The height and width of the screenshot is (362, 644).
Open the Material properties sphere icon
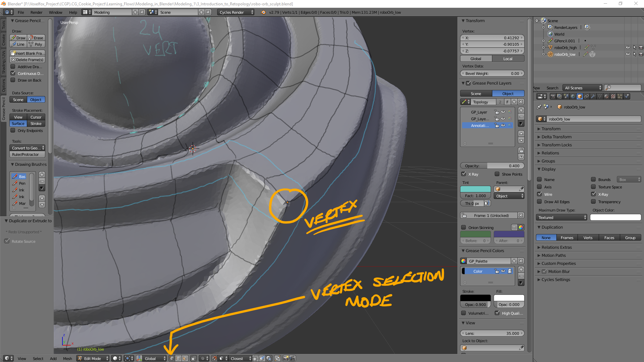point(606,96)
